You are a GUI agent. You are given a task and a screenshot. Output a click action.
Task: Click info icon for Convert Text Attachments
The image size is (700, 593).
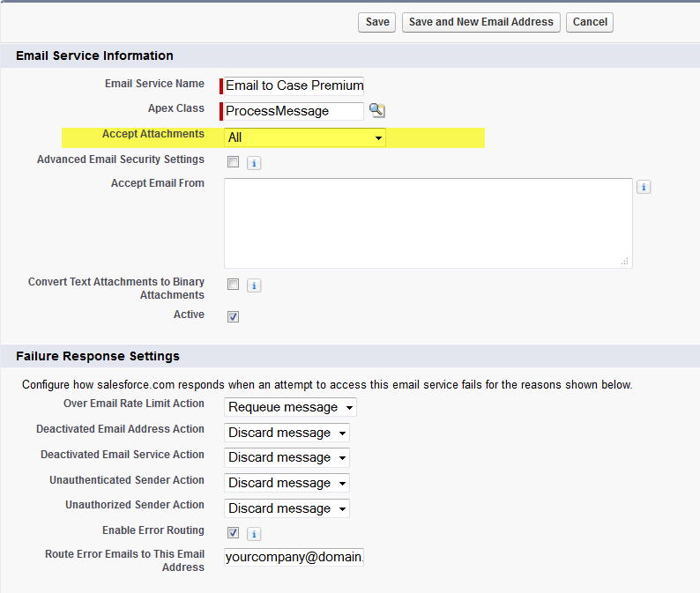(x=254, y=285)
